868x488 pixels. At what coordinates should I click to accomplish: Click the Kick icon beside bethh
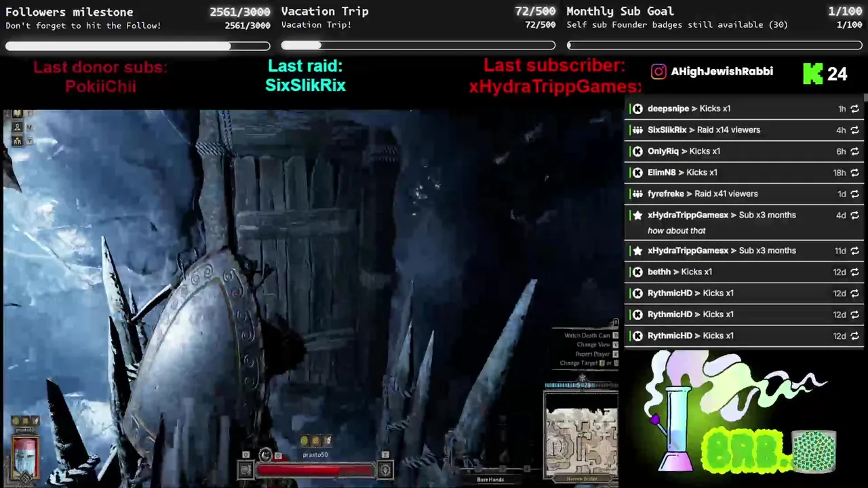(637, 272)
